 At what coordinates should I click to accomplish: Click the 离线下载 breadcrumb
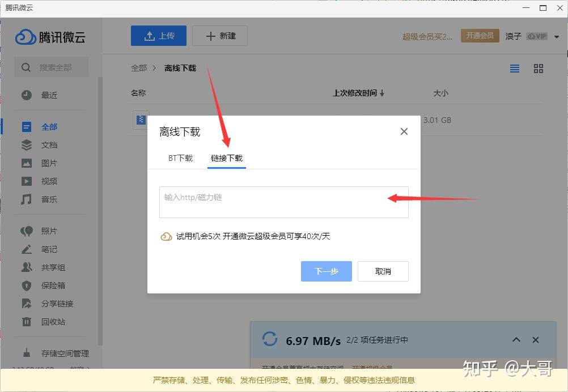180,68
